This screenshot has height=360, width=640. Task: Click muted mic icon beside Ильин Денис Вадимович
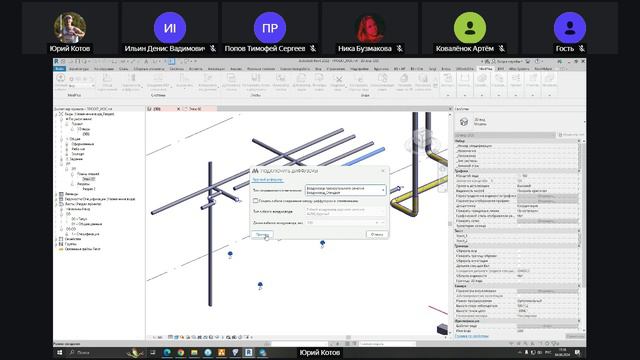pos(213,49)
